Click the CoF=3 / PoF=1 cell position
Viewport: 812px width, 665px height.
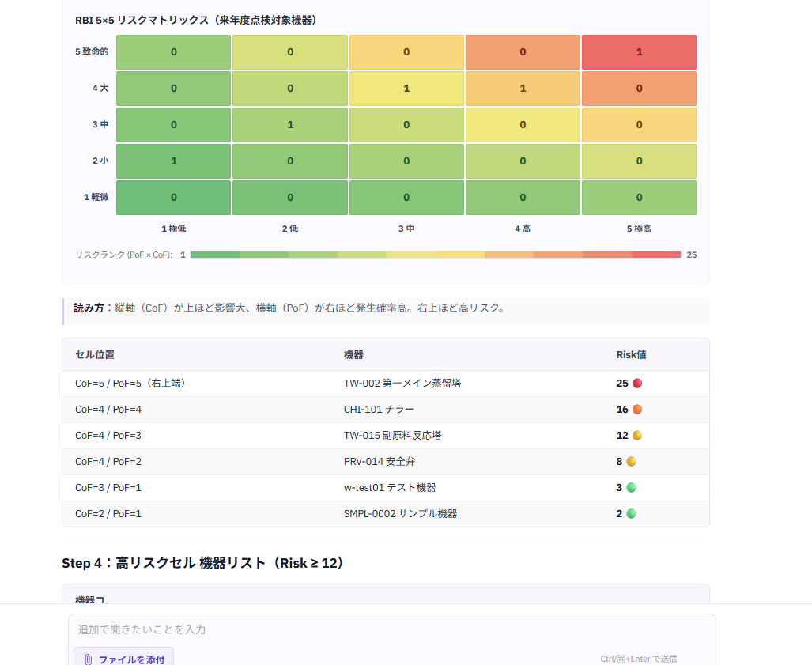click(x=108, y=487)
